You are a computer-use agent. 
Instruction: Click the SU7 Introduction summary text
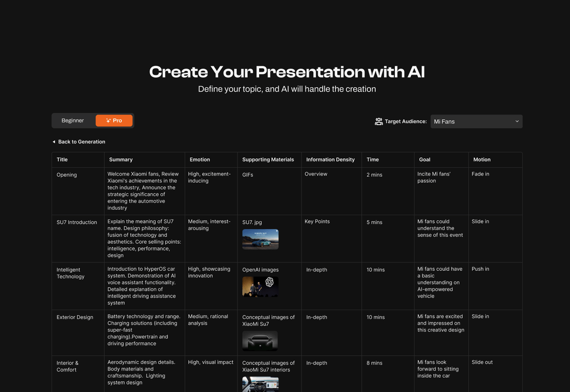coord(144,238)
